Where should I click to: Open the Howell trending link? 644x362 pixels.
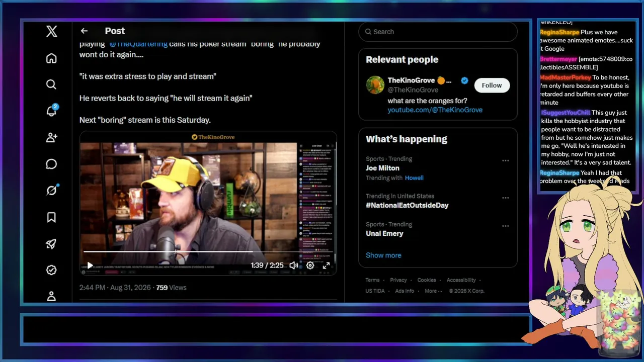click(414, 177)
